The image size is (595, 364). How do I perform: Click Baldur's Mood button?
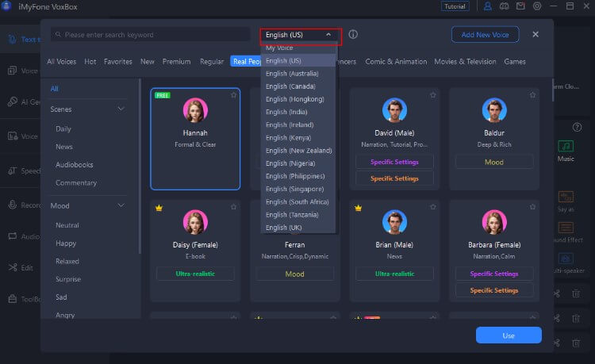tap(494, 163)
